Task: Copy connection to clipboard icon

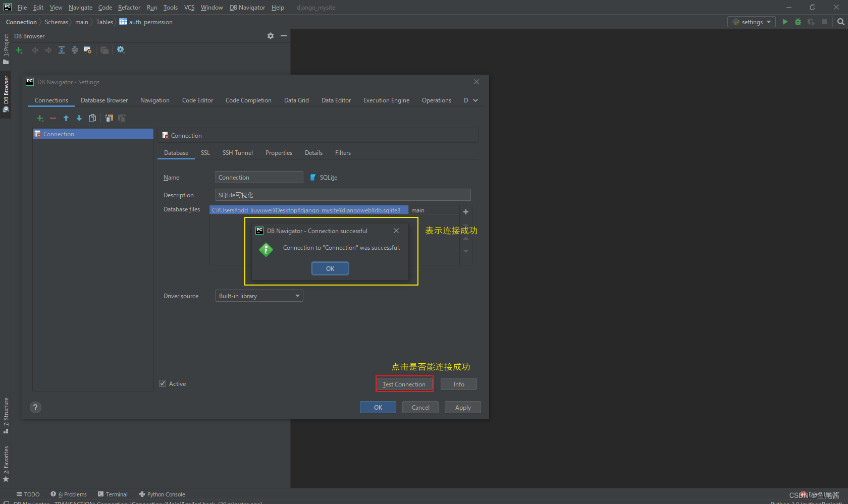Action: click(x=109, y=118)
